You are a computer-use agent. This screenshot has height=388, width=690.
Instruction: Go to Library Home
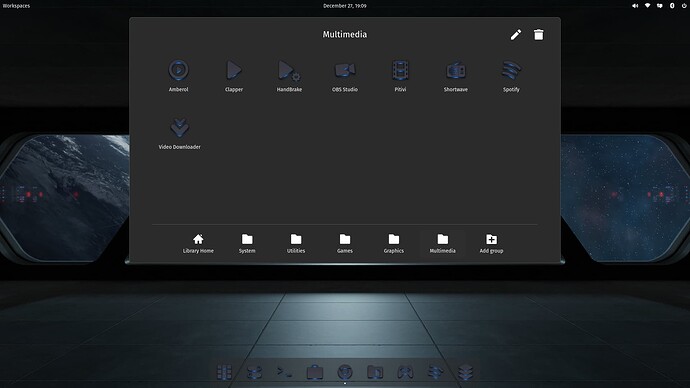click(198, 243)
